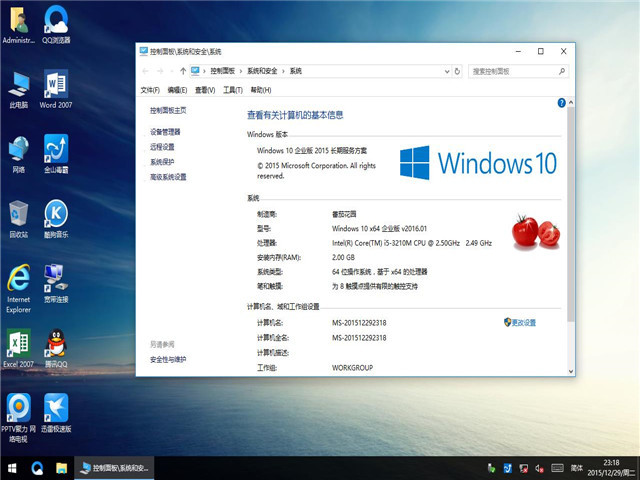The height and width of the screenshot is (480, 640).
Task: Click the 设备管理器 link
Action: pos(165,132)
